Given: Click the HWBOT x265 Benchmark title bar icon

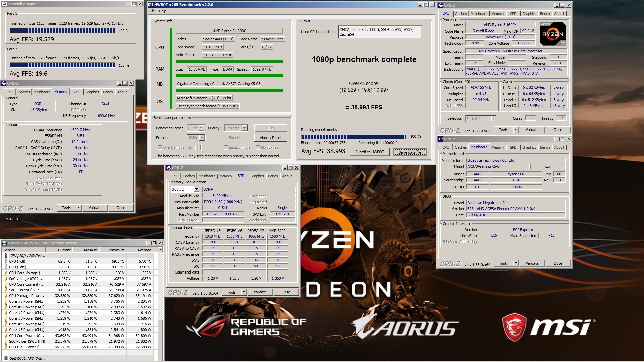Looking at the screenshot, I should tap(151, 5).
